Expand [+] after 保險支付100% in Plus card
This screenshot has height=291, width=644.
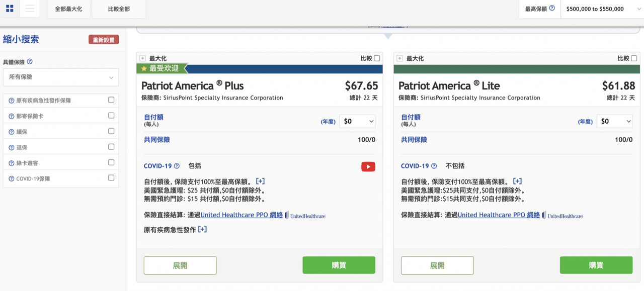(x=260, y=181)
